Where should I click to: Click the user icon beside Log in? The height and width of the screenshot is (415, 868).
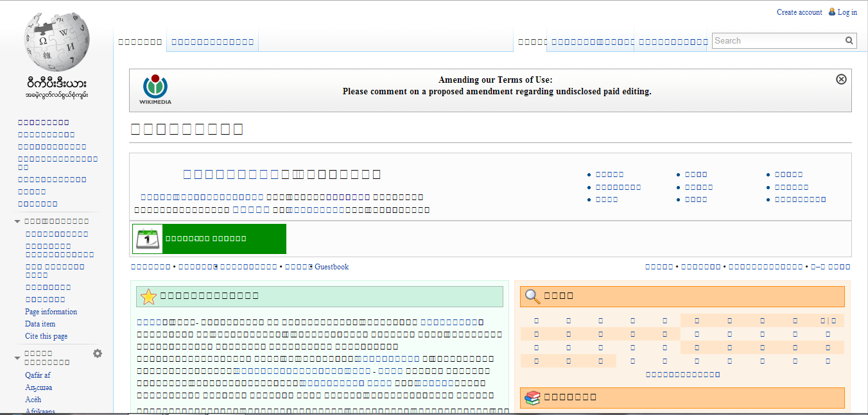[832, 12]
